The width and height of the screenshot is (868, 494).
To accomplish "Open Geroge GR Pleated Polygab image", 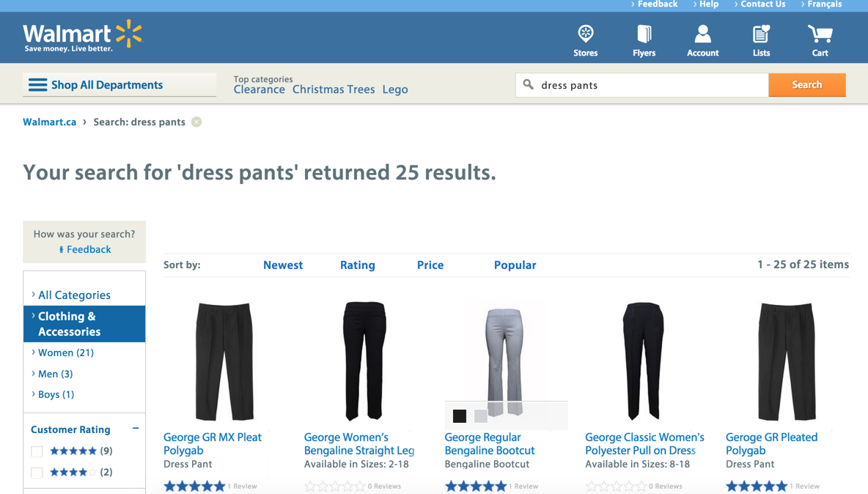I will pos(787,361).
